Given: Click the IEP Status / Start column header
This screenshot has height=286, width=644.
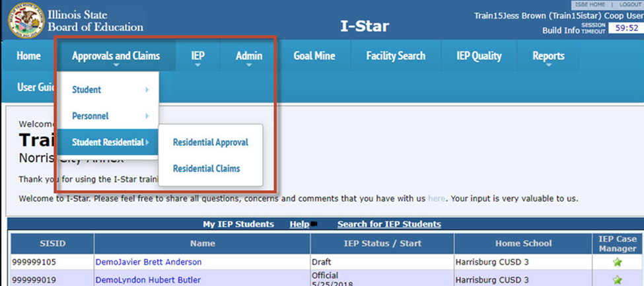Looking at the screenshot, I should tap(382, 244).
